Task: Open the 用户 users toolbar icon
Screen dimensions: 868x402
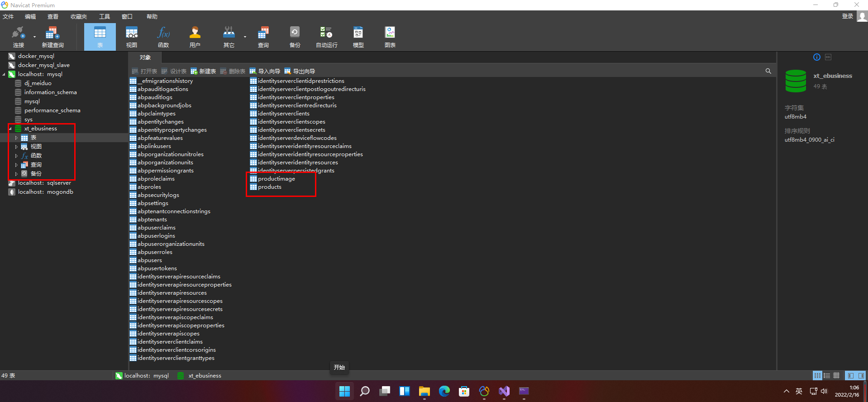Action: [195, 36]
